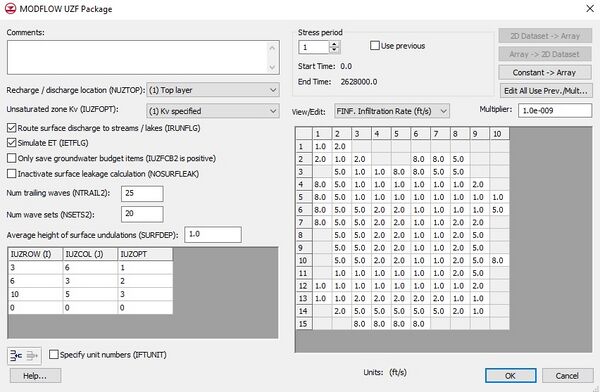Click grid cell row 4 column 9
600x392 pixels.
point(480,184)
